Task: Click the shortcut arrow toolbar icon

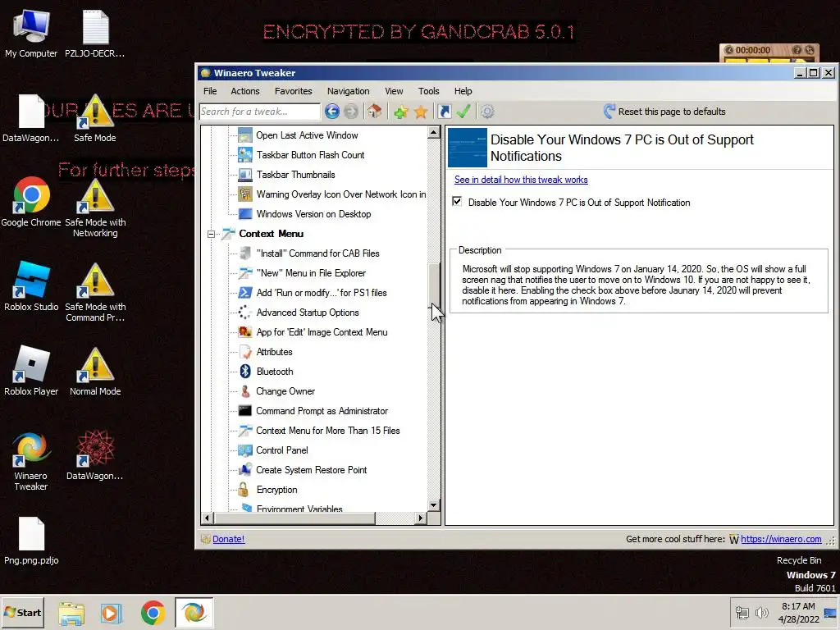Action: 444,112
